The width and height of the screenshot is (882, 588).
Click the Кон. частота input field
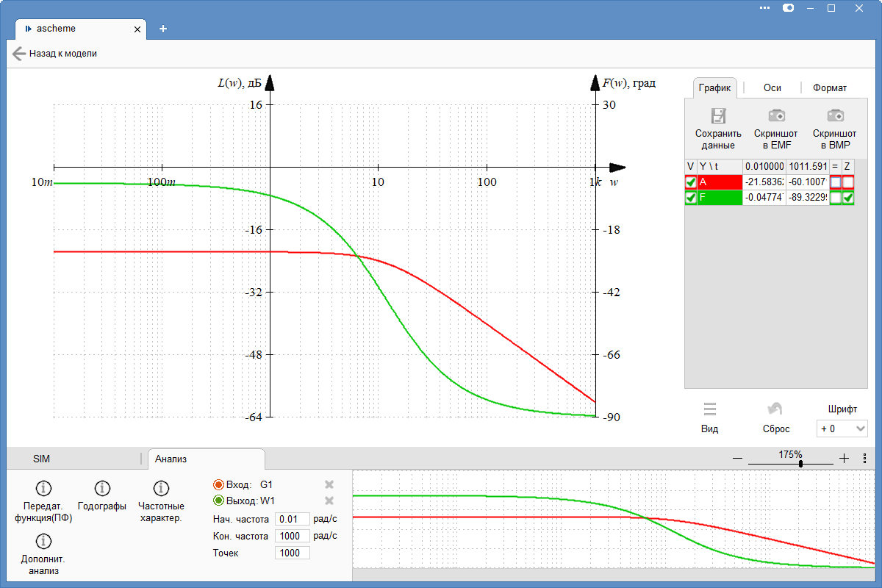(292, 536)
